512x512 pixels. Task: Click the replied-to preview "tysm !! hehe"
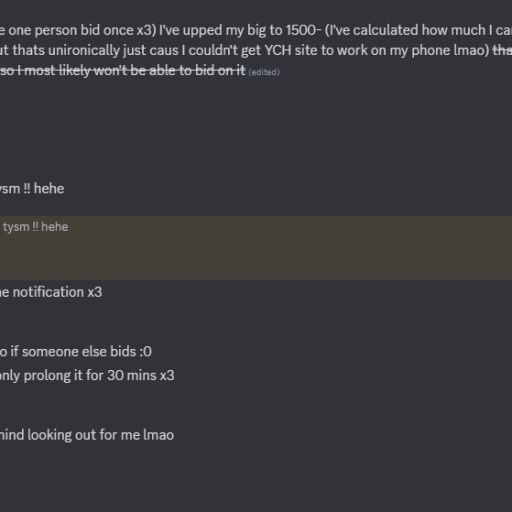click(x=34, y=227)
